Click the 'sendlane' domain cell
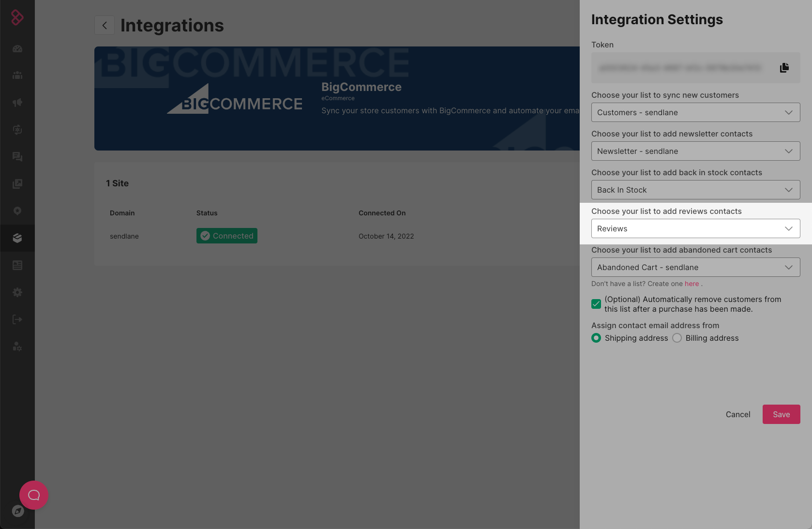 click(124, 236)
